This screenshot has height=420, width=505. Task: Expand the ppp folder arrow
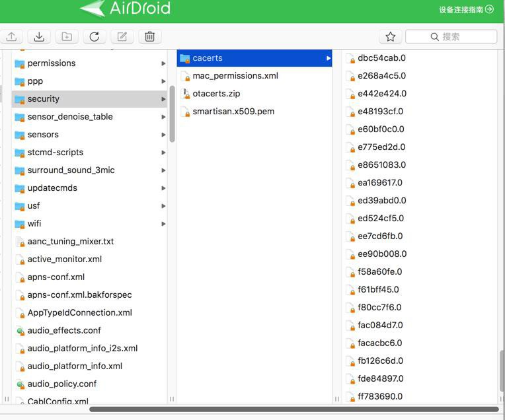coord(164,81)
